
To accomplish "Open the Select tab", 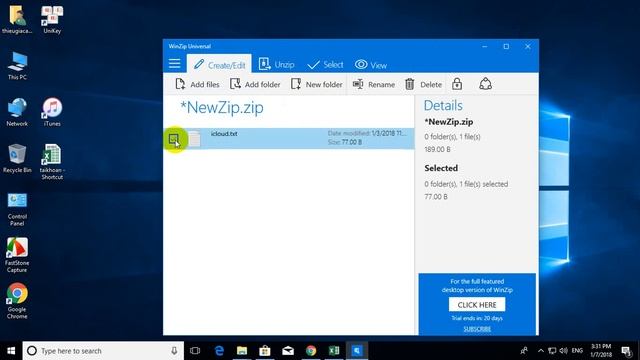I will [325, 64].
